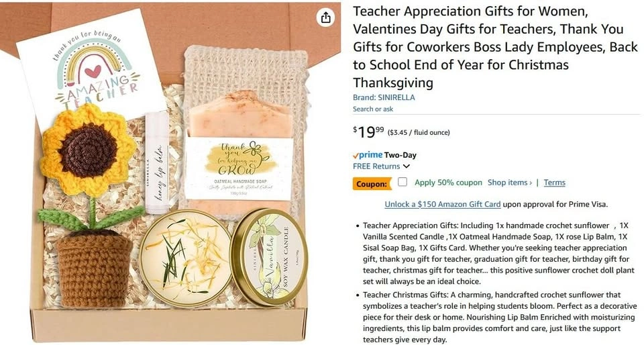Open the Shop items link
This screenshot has width=644, height=345.
tap(510, 183)
